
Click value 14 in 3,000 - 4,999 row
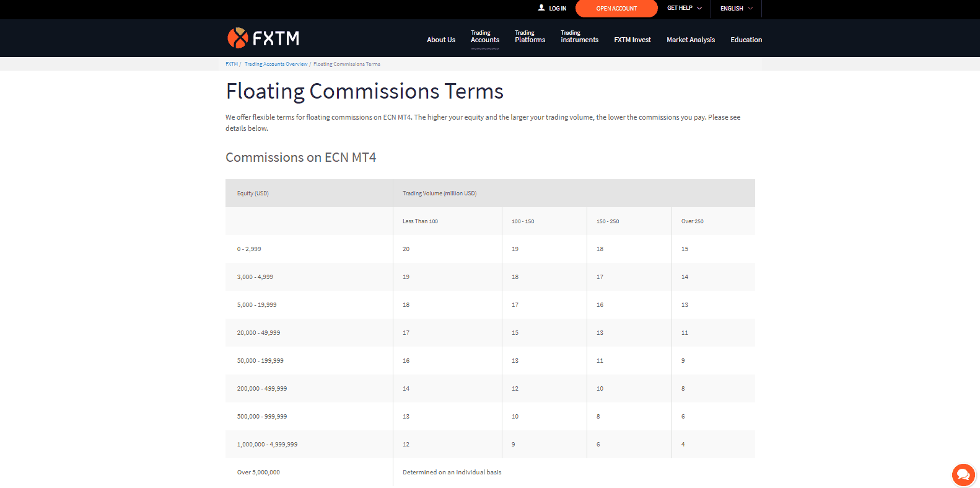pyautogui.click(x=685, y=277)
